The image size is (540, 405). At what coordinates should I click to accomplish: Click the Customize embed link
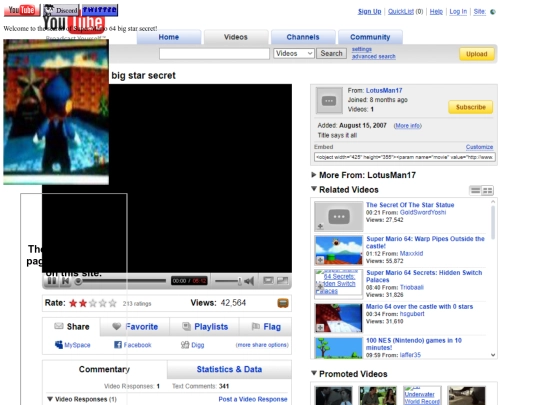tap(479, 147)
